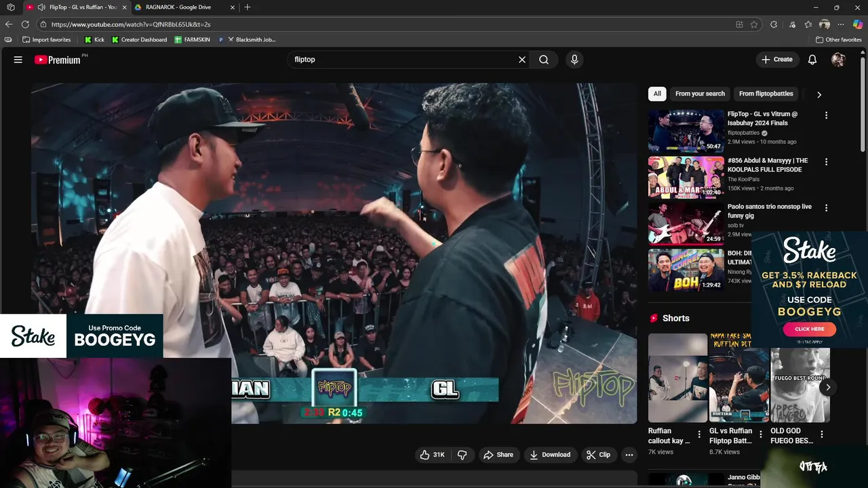The image size is (868, 488).
Task: Open browser settings and more menu
Action: (841, 24)
